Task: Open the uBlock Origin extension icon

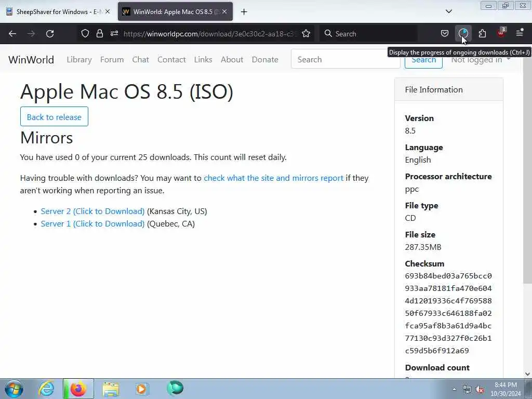Action: (501, 33)
